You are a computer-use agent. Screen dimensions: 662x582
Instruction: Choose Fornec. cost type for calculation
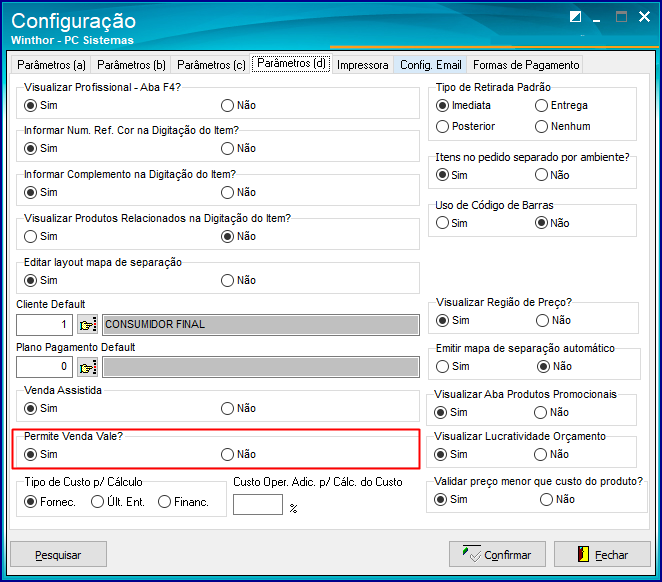point(50,502)
